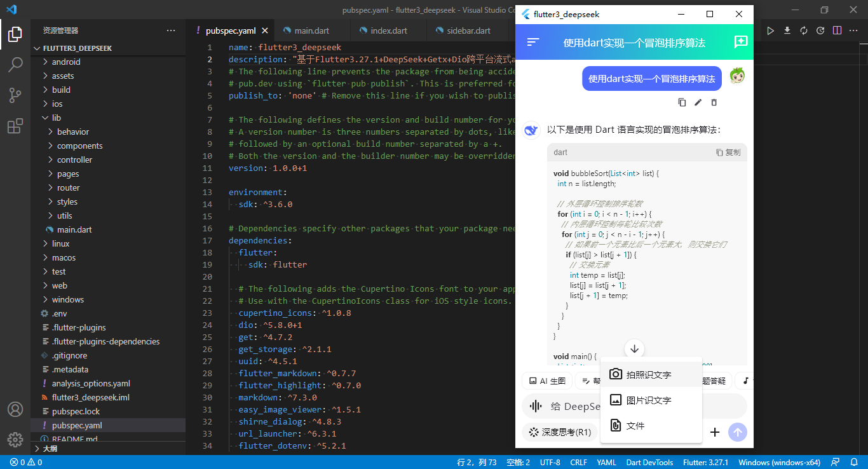Open the Source Control view in activity bar

coord(15,95)
